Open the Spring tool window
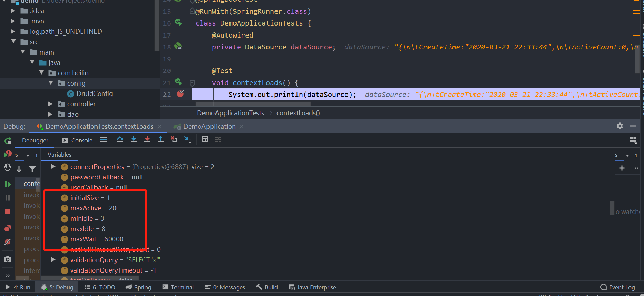This screenshot has height=296, width=644. (x=138, y=287)
